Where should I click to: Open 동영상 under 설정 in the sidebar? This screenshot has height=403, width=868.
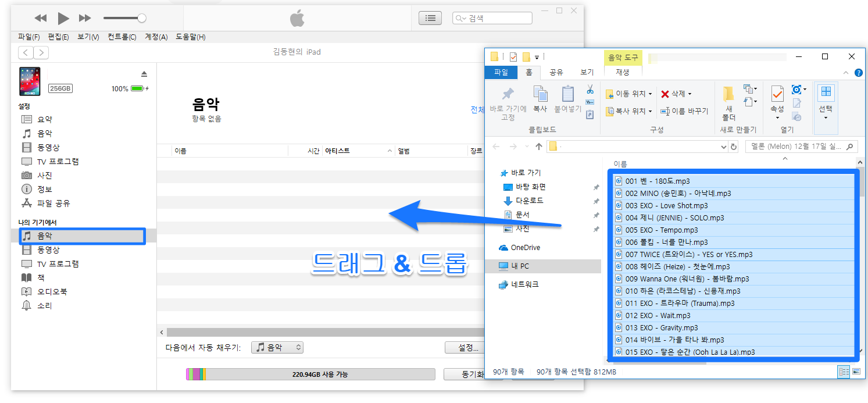48,147
